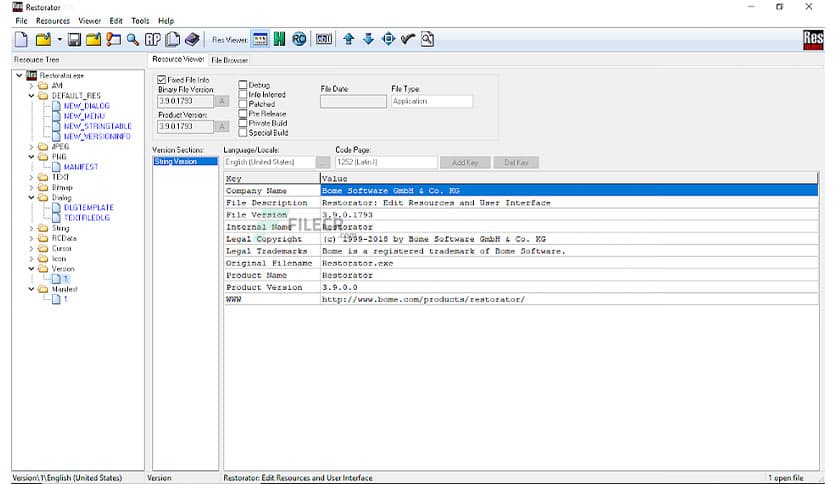Open dropdown arrow beside Open folder icon
Image resolution: width=836 pixels, height=484 pixels.
[x=59, y=41]
